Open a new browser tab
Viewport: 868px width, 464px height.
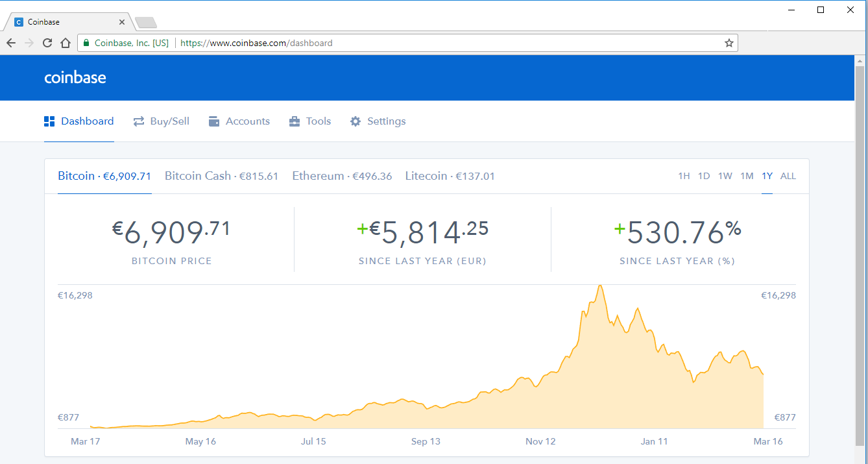pyautogui.click(x=146, y=23)
